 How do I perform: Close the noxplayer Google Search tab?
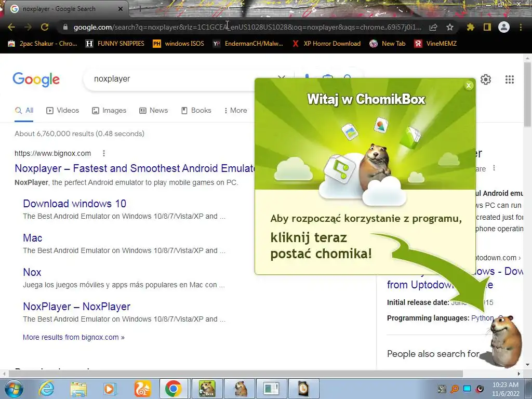pos(121,9)
